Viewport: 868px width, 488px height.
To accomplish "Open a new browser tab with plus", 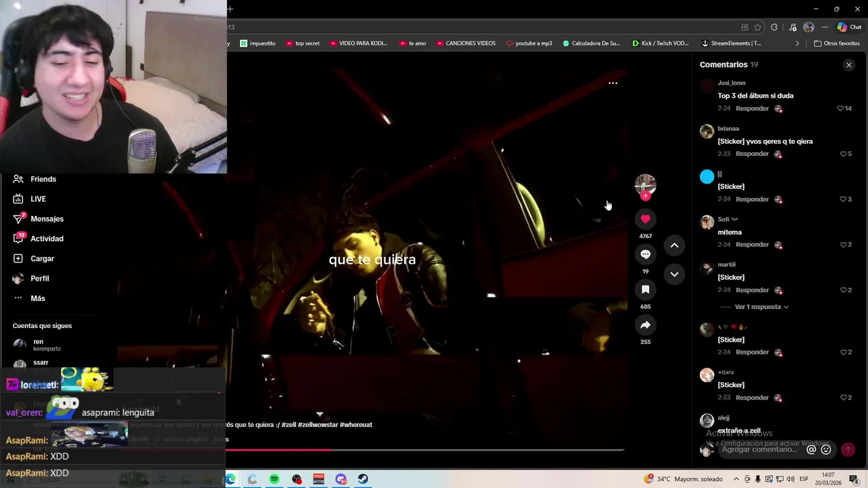I will point(231,9).
